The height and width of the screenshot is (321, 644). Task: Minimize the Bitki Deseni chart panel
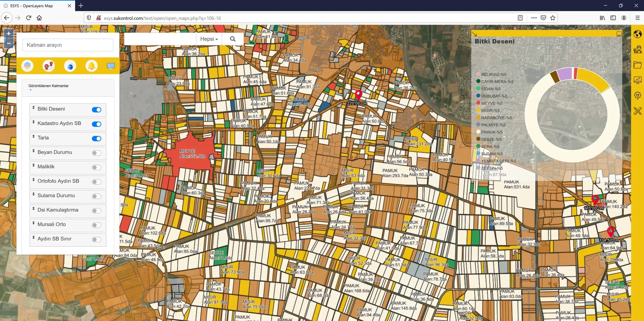619,34
